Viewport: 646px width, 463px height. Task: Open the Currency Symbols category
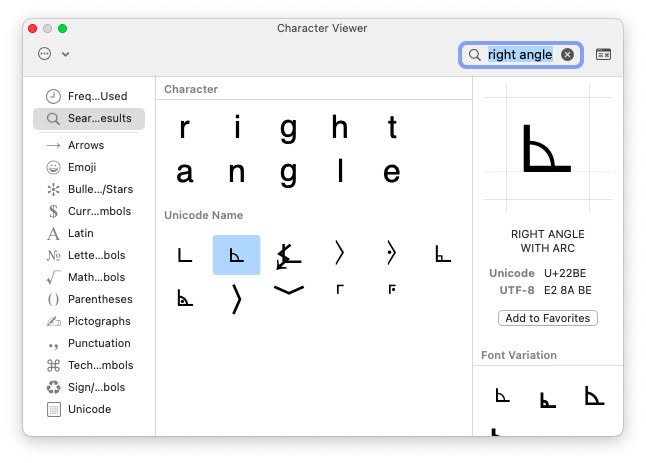pos(89,211)
